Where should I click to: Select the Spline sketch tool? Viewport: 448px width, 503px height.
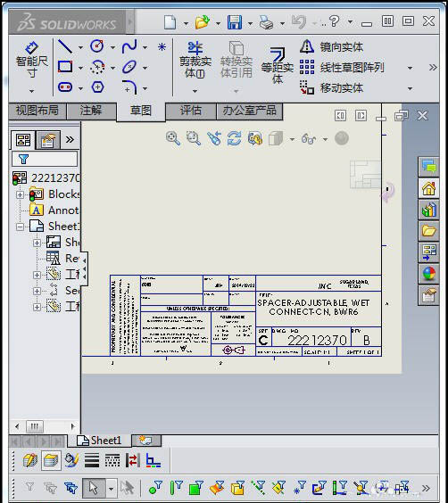point(129,46)
